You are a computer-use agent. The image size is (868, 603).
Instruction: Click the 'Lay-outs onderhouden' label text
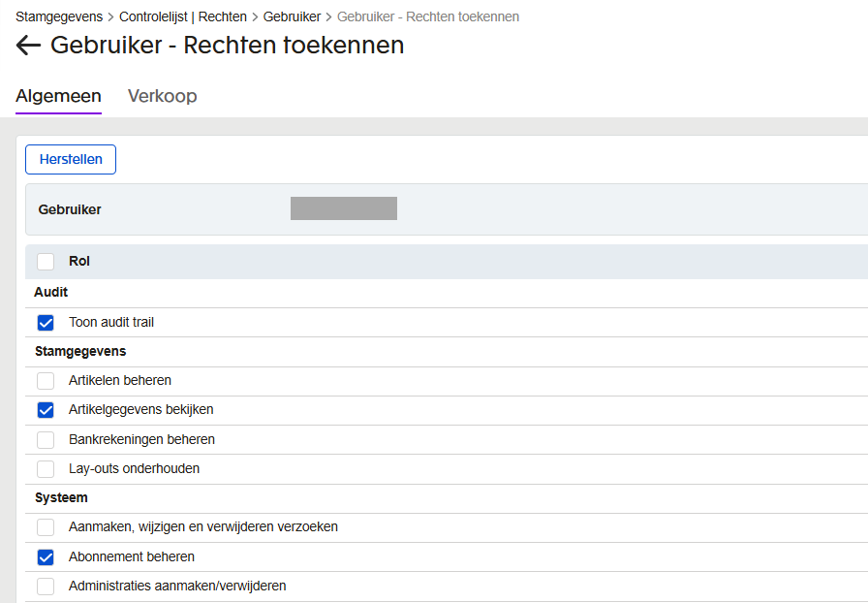click(x=134, y=468)
